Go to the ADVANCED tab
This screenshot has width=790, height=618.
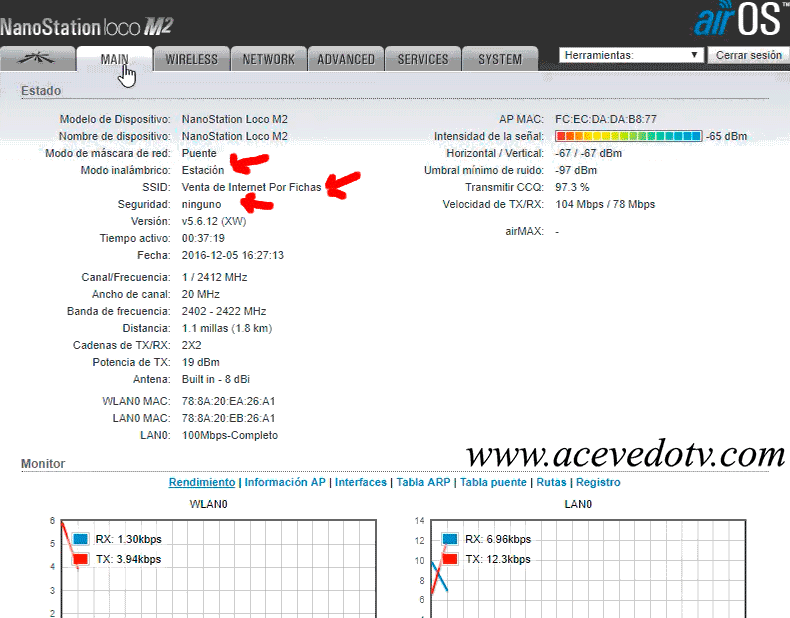click(346, 59)
